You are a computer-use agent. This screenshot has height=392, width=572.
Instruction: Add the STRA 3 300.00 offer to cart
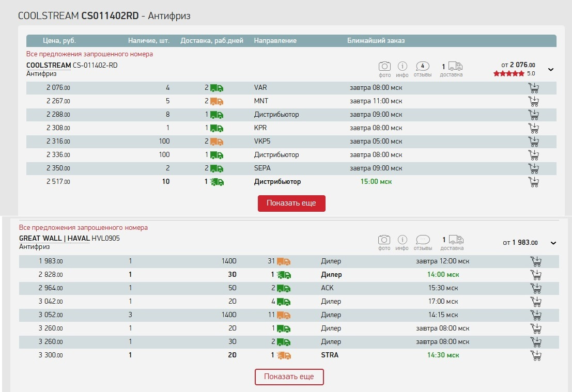[536, 355]
